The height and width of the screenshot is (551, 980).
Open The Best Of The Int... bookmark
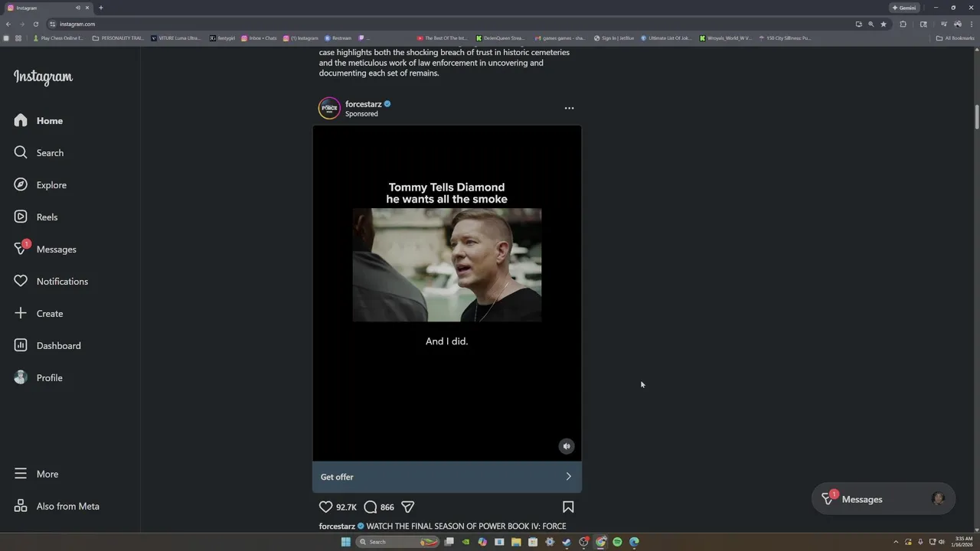[443, 37]
